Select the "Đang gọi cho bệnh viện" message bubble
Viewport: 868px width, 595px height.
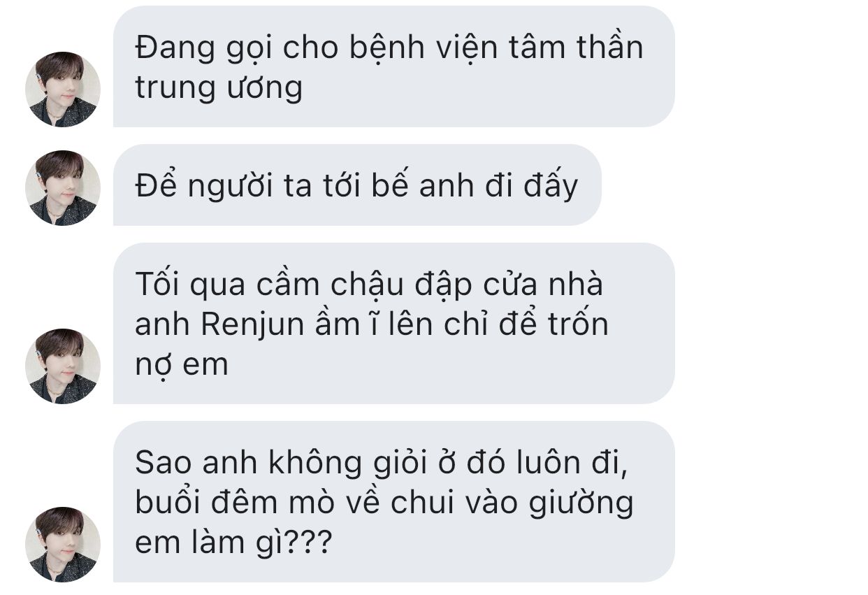394,66
